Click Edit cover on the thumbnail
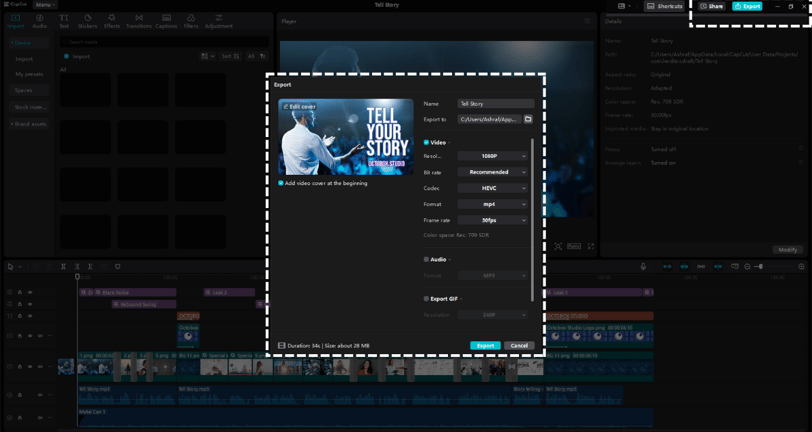This screenshot has width=812, height=432. pyautogui.click(x=299, y=106)
